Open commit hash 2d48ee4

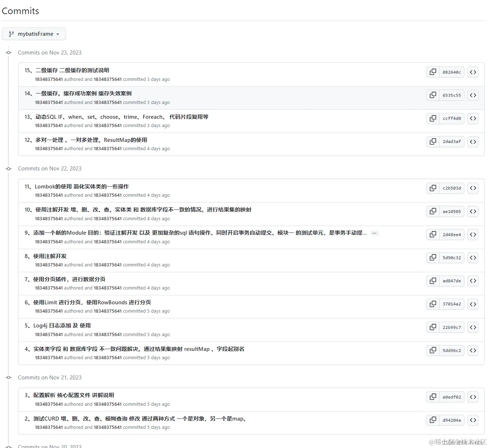click(452, 234)
